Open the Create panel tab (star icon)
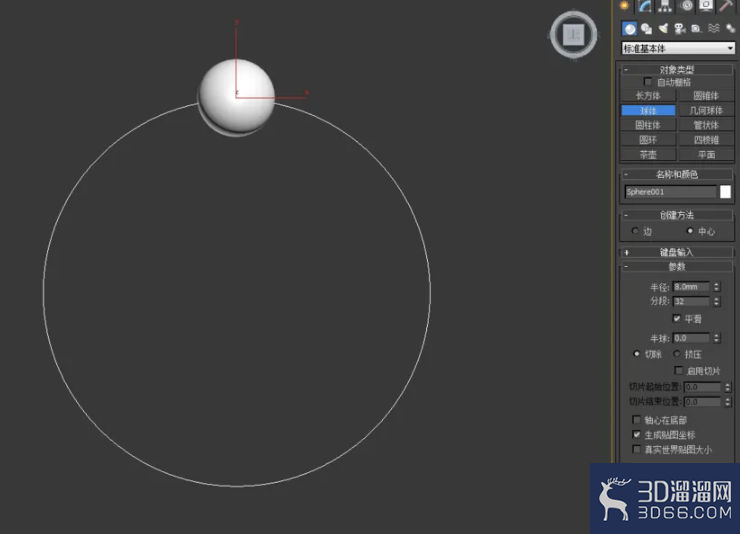The width and height of the screenshot is (740, 534). point(624,6)
